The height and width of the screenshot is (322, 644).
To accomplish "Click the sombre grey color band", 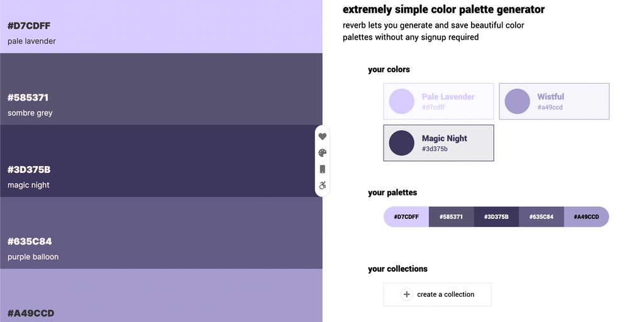I will click(x=161, y=89).
